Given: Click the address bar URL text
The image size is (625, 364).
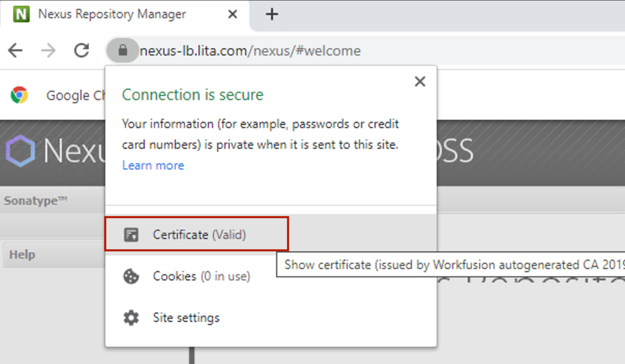Looking at the screenshot, I should click(x=250, y=51).
